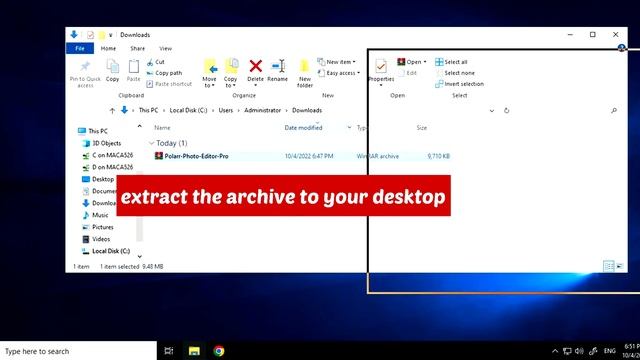Viewport: 640px width, 360px height.
Task: Open the File menu tab
Action: (x=80, y=49)
